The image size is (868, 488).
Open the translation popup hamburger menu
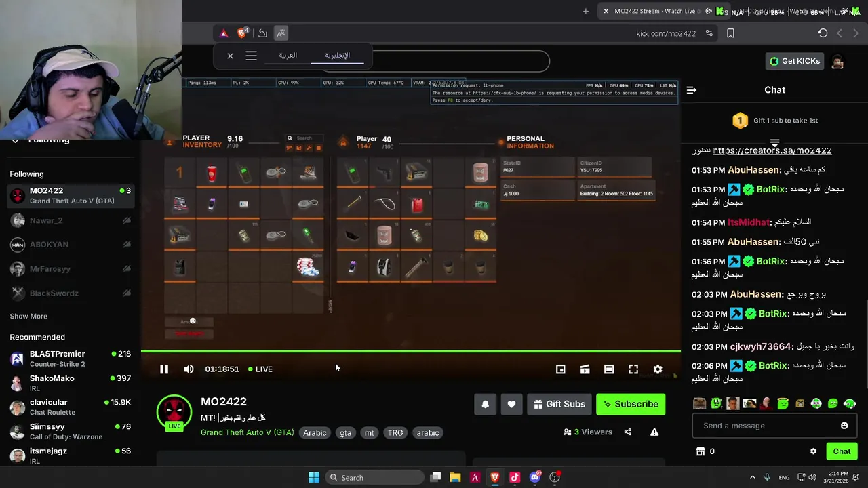click(x=252, y=56)
